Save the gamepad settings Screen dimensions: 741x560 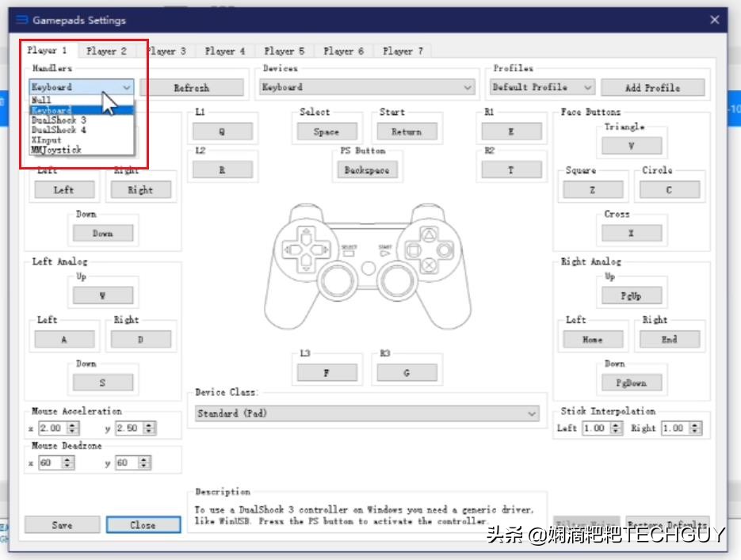[x=63, y=524]
